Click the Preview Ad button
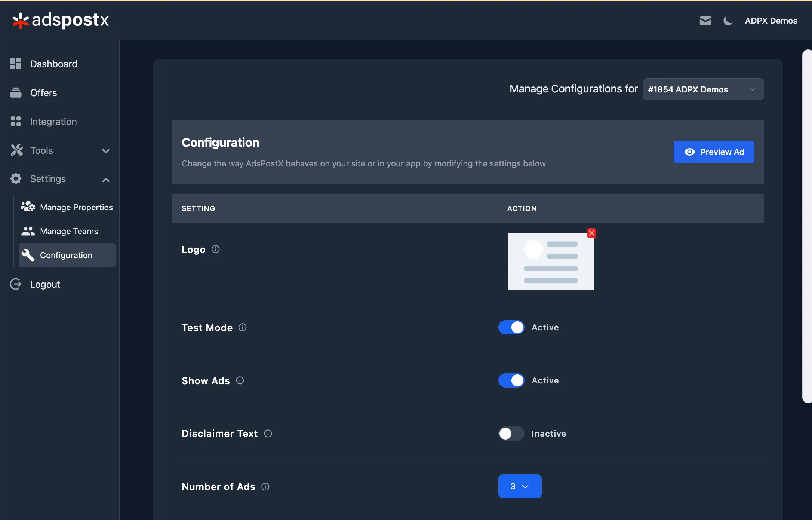The image size is (812, 520). coord(714,152)
